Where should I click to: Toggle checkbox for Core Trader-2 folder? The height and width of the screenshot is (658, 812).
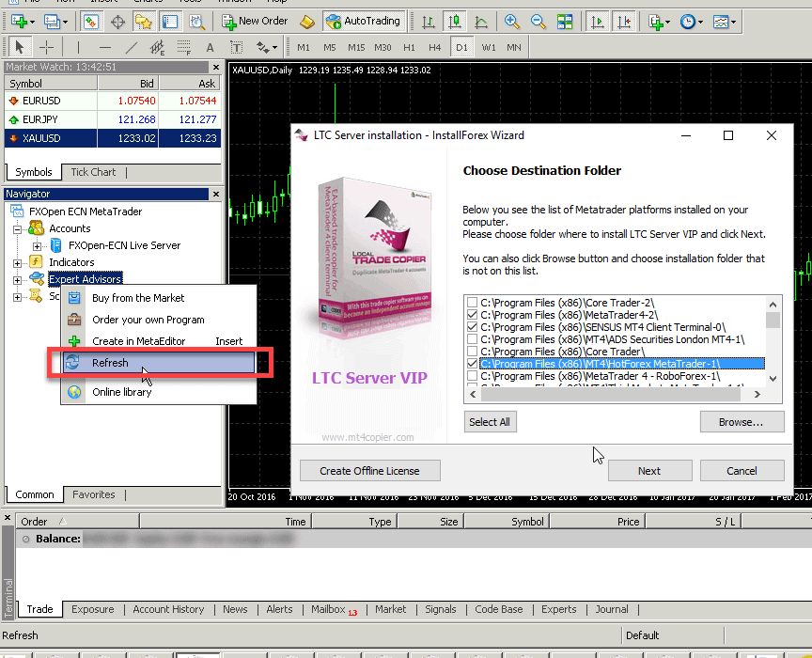(x=472, y=302)
